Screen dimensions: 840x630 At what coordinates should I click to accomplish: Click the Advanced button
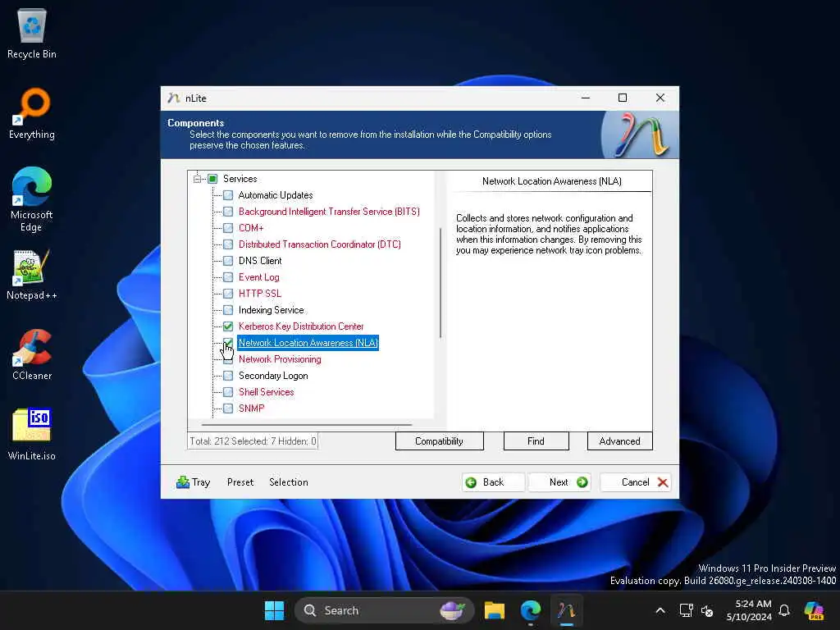620,441
